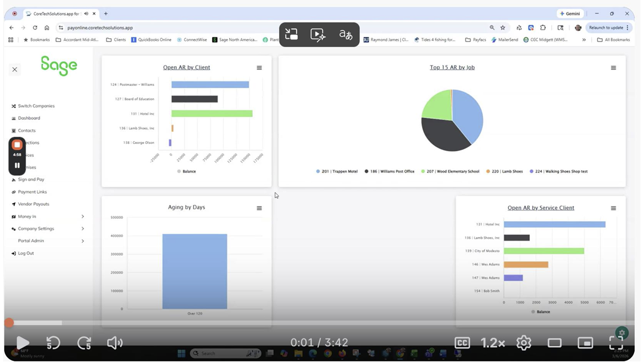This screenshot has width=644, height=363.
Task: Open the Aging by Days chart menu
Action: point(259,208)
